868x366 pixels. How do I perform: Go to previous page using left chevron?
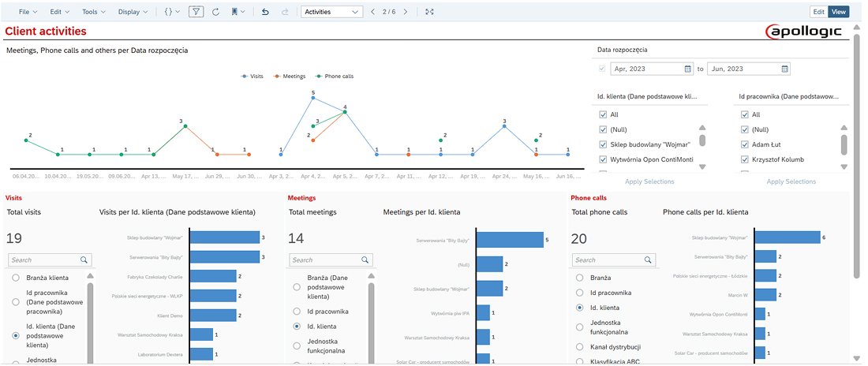[372, 12]
